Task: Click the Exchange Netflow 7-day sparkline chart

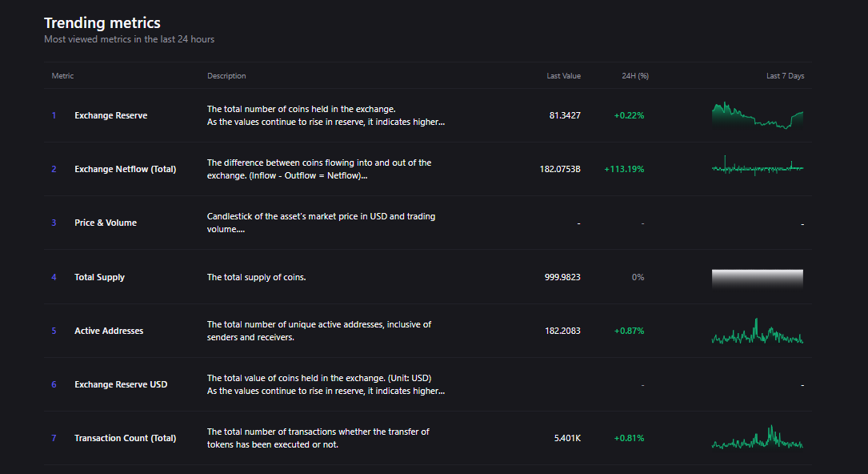Action: (x=757, y=168)
